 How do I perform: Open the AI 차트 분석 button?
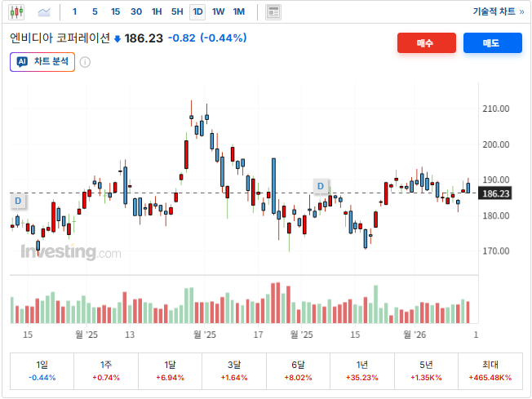(x=42, y=62)
